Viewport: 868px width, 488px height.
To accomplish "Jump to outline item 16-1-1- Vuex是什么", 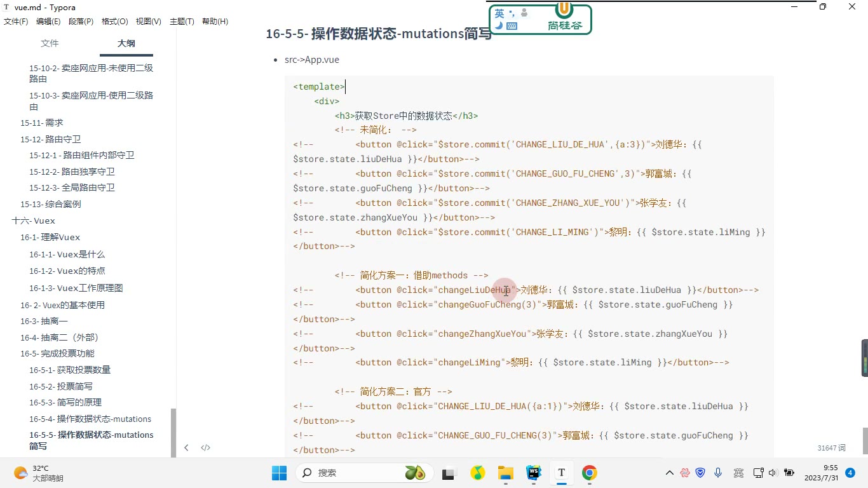I will [67, 254].
